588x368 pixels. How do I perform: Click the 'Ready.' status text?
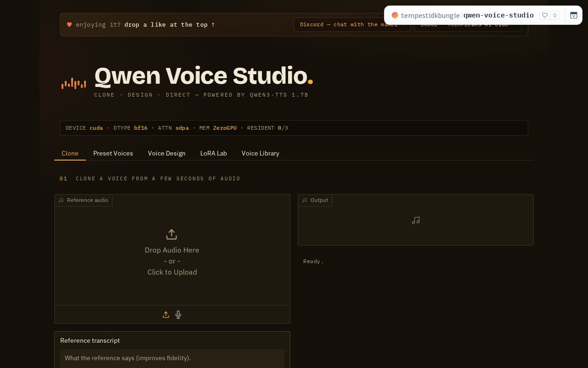pyautogui.click(x=313, y=261)
